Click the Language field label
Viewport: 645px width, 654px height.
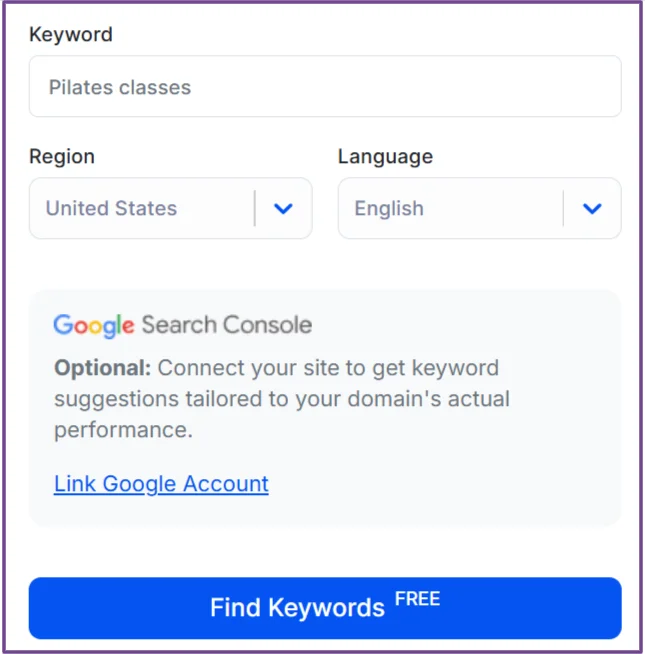tap(385, 156)
